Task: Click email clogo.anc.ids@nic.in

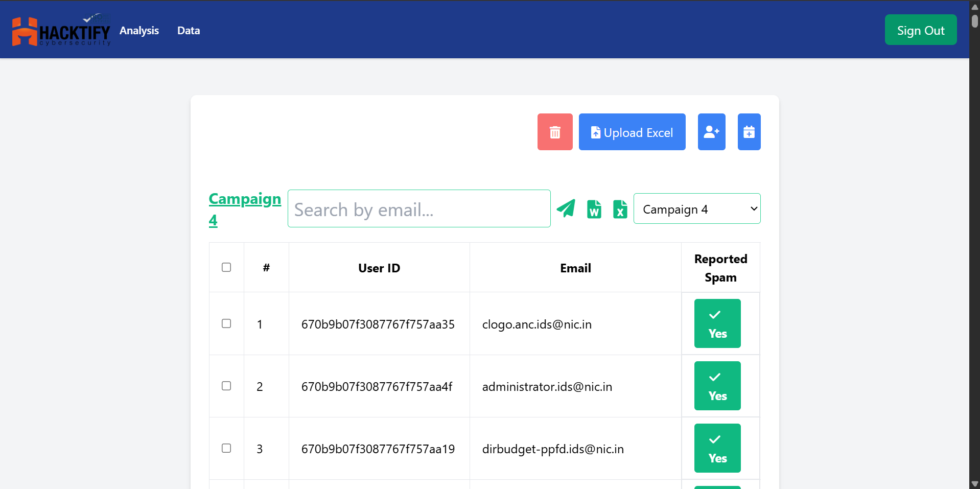Action: [x=537, y=324]
